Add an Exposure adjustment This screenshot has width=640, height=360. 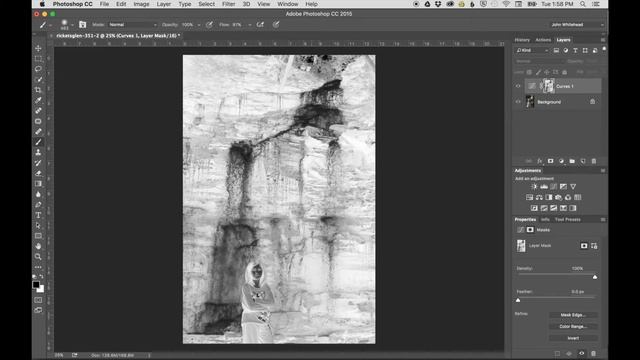563,187
